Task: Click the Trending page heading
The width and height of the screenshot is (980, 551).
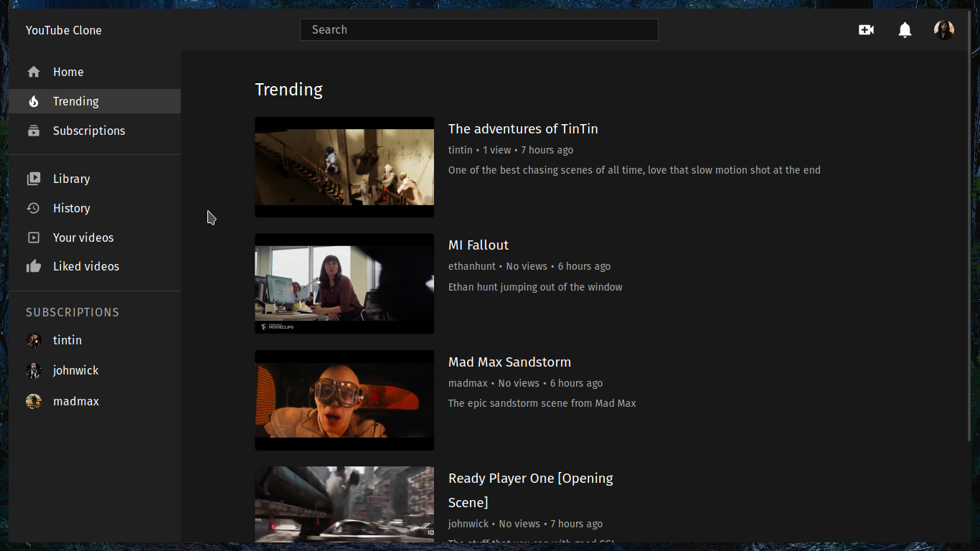Action: tap(289, 89)
